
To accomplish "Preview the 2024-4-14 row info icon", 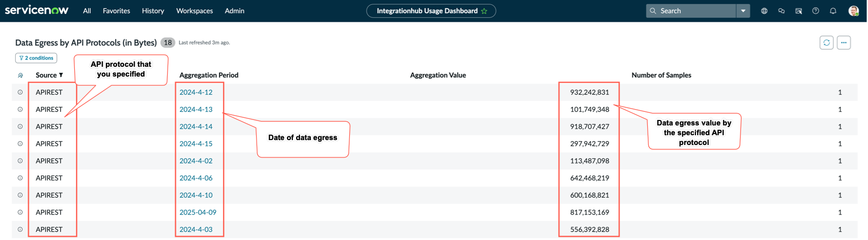I will (20, 127).
